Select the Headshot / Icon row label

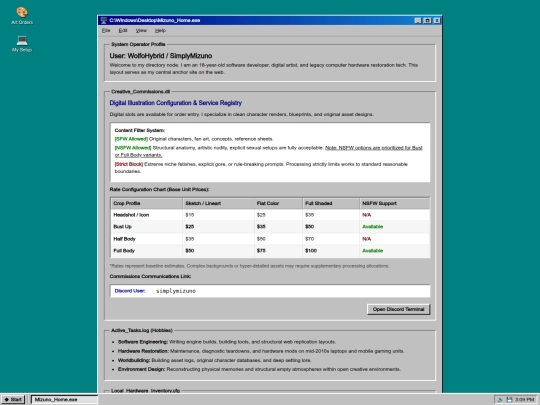[x=131, y=215]
